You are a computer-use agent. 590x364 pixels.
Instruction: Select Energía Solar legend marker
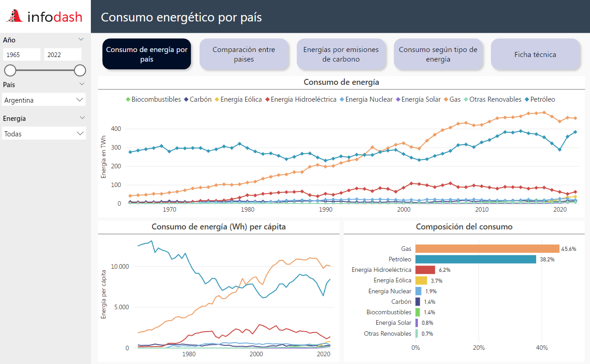[x=398, y=99]
